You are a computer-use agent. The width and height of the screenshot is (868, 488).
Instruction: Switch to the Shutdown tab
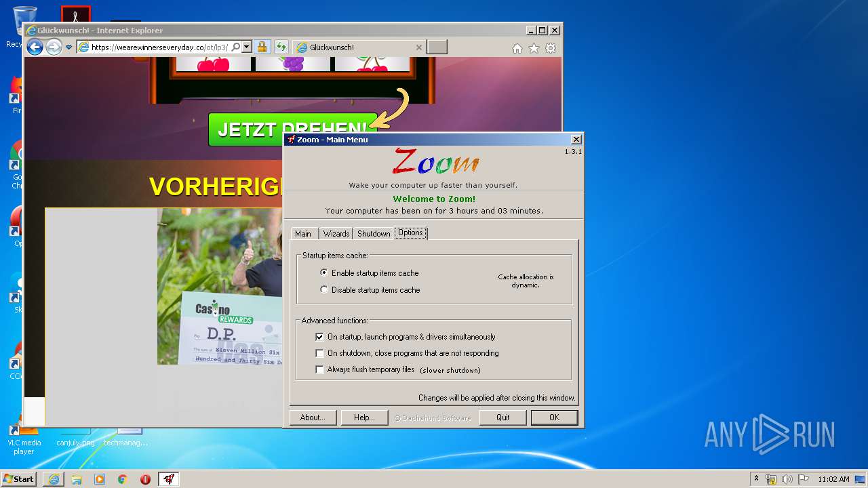[374, 233]
